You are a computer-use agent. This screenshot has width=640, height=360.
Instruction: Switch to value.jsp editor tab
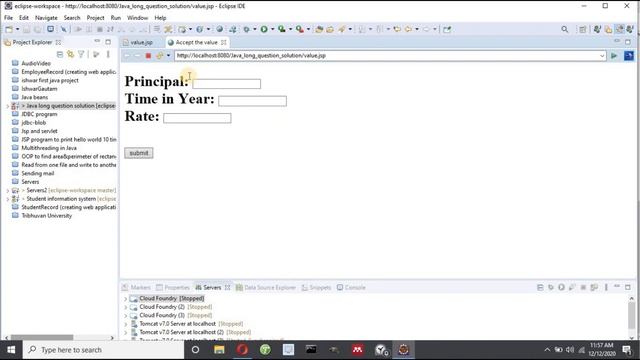(141, 42)
